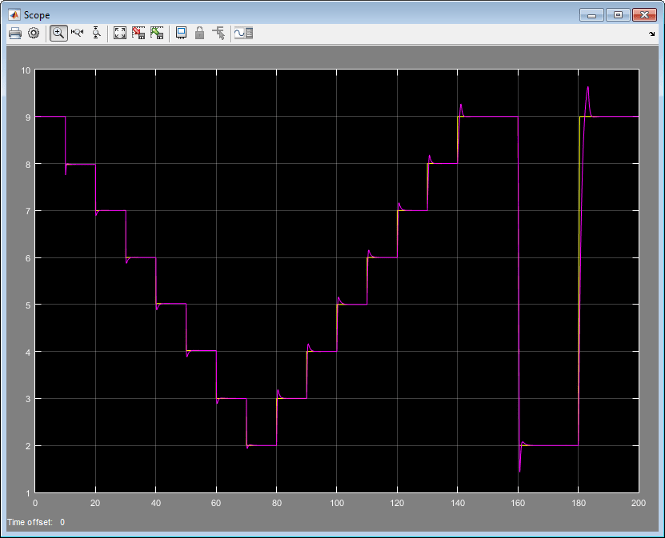
Task: Click the y-axis tick label 5
Action: [28, 305]
